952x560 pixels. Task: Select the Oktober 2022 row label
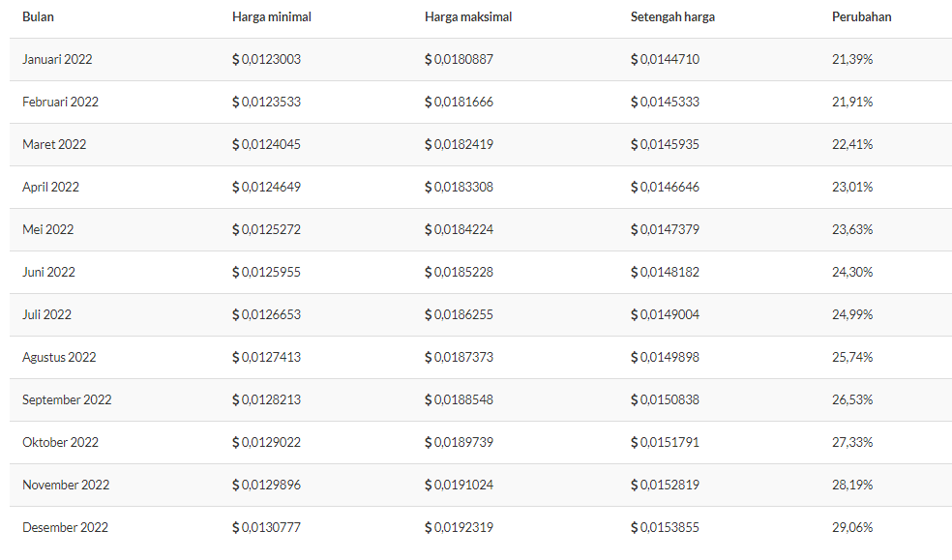point(60,442)
